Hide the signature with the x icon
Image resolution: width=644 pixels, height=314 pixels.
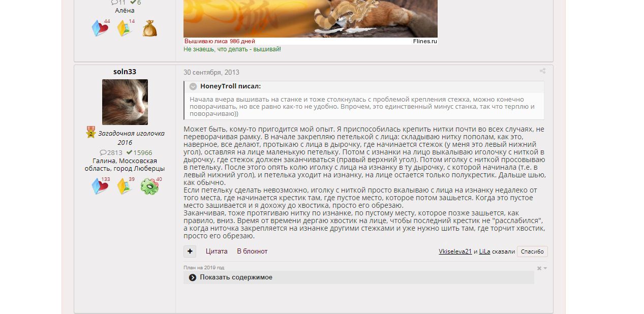coord(539,268)
